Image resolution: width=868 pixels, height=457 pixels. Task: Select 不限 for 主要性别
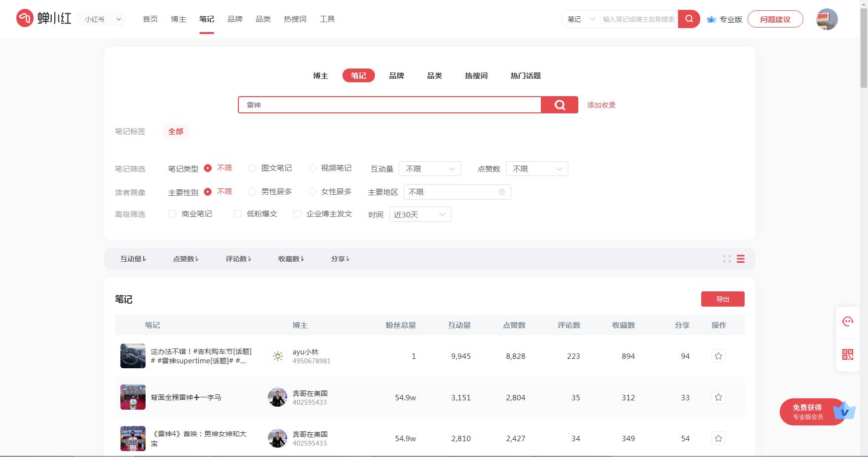pos(218,192)
